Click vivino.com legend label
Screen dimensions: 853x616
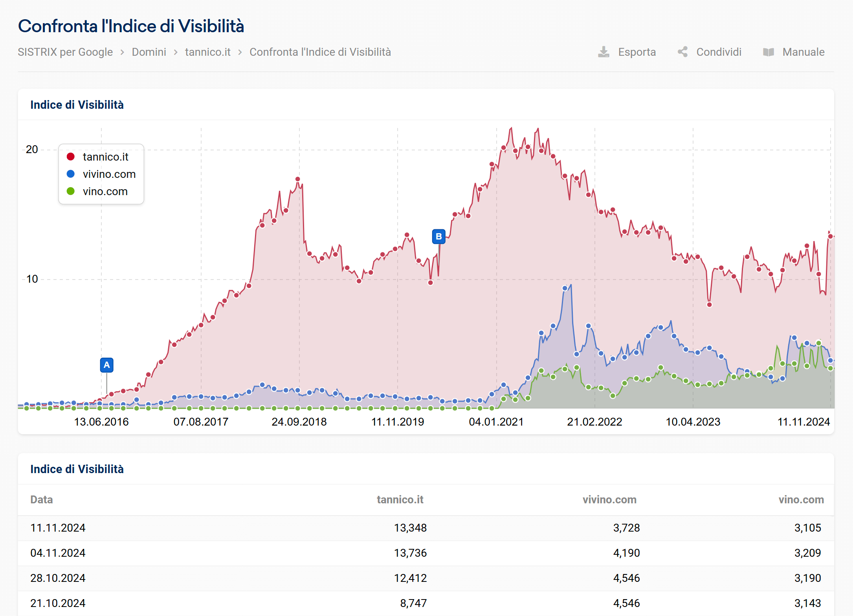pyautogui.click(x=109, y=174)
